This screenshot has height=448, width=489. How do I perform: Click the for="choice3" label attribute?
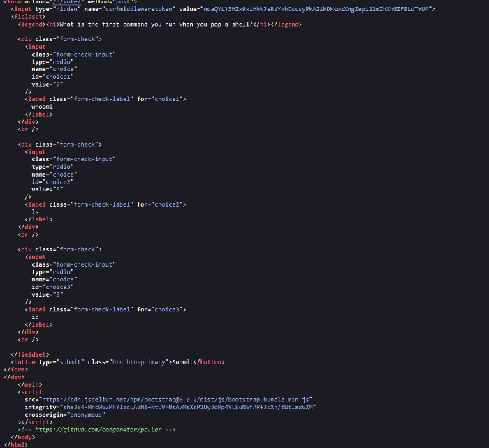click(x=159, y=309)
